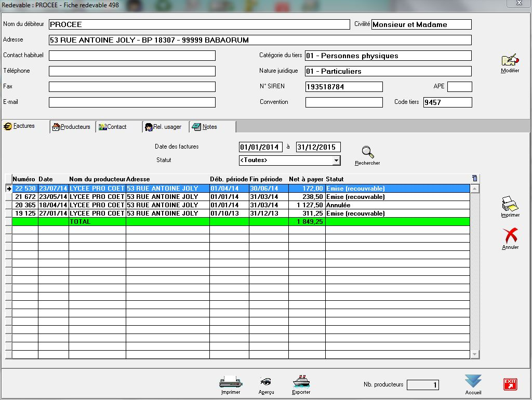This screenshot has height=400, width=532.
Task: Click the Modifier edit icon
Action: [510, 60]
